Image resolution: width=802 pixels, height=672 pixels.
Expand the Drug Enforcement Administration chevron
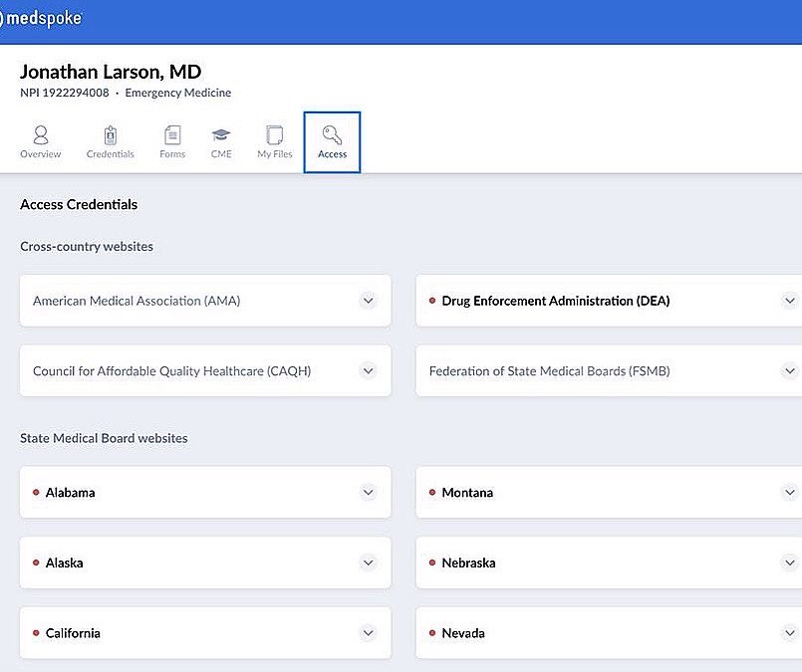[790, 301]
